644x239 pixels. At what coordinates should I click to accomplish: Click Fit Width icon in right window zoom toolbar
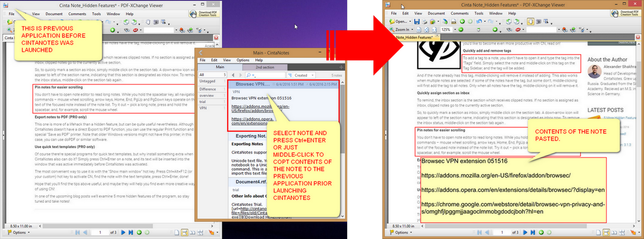434,30
